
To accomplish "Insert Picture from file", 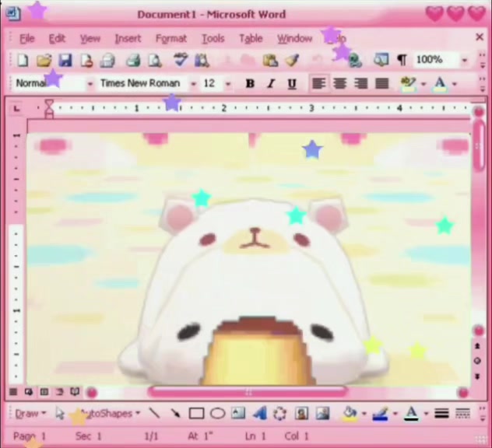I will (x=322, y=413).
